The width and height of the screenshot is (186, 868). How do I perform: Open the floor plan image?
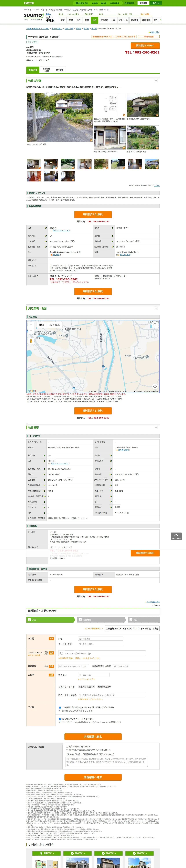point(110,105)
